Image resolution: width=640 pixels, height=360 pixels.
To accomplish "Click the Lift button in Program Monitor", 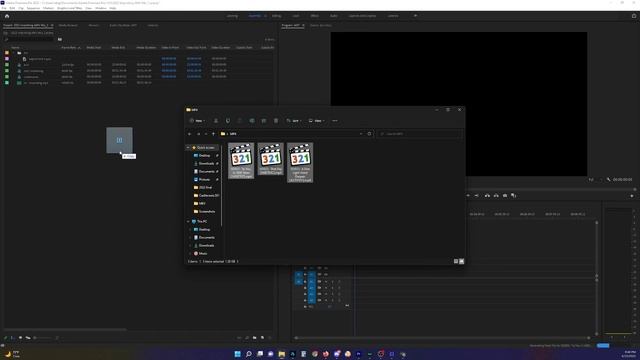I will 487,196.
